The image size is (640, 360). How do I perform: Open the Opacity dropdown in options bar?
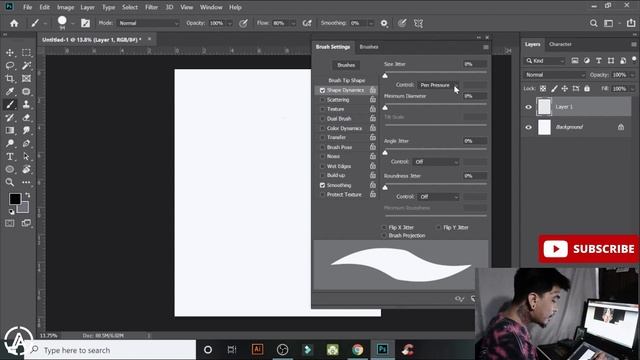tap(229, 23)
